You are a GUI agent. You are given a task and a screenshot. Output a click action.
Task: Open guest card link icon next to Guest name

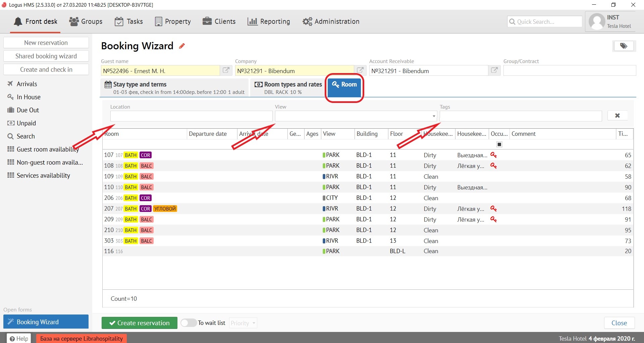point(226,70)
